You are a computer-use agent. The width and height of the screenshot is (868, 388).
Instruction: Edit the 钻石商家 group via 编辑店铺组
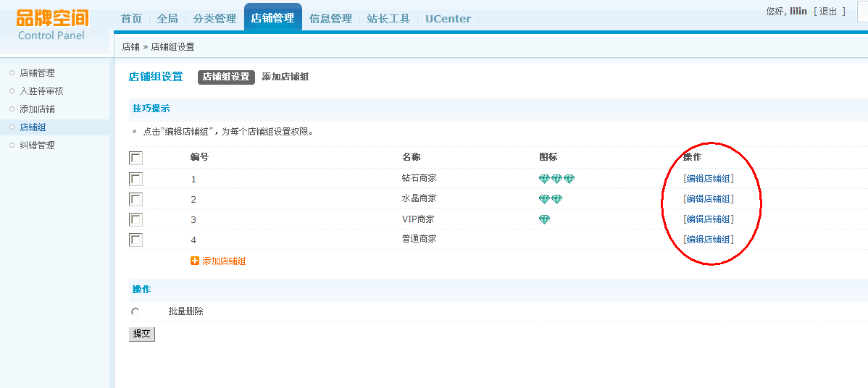click(x=709, y=179)
